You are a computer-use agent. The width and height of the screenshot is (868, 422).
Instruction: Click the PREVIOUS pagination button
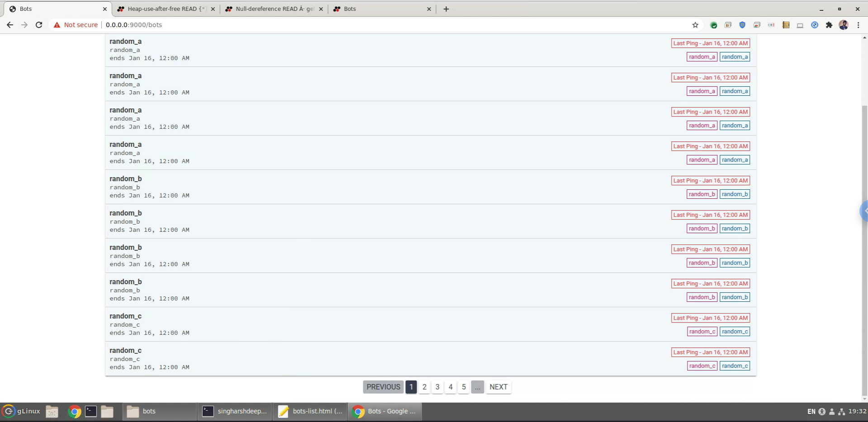pyautogui.click(x=383, y=387)
